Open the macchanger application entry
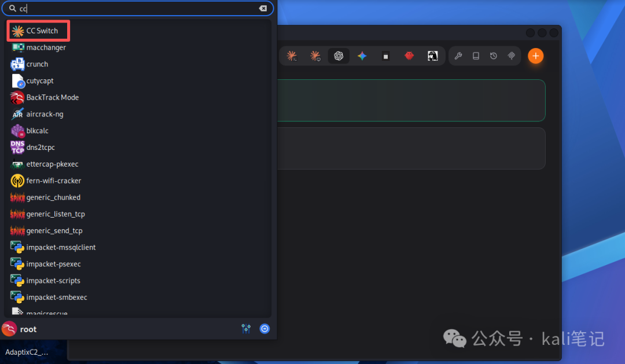This screenshot has width=625, height=364. [x=138, y=47]
